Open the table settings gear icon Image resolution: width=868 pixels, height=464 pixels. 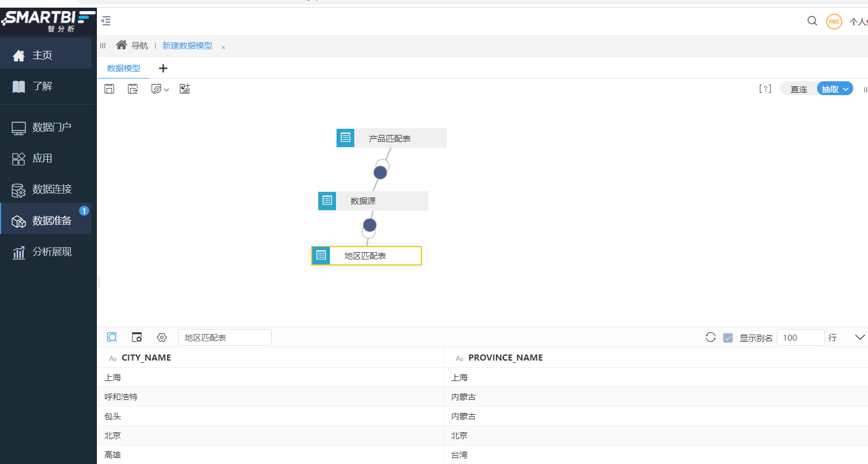point(162,337)
